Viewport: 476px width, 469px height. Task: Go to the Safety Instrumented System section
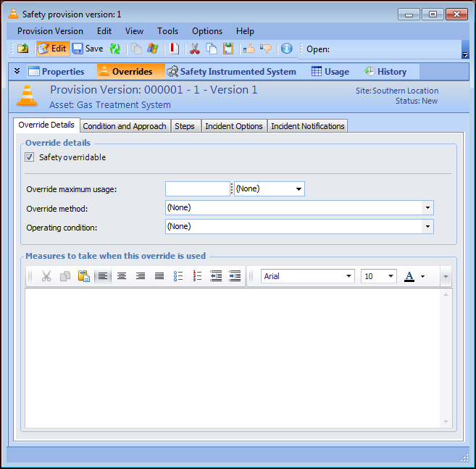231,71
